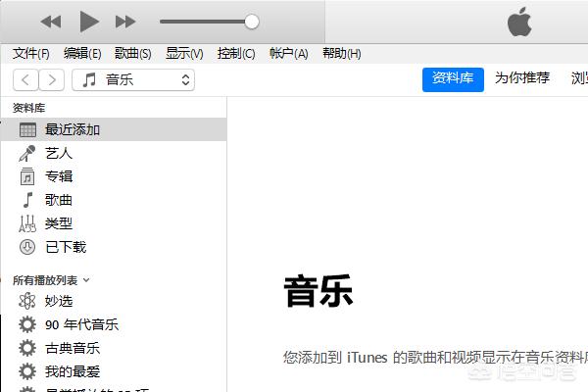Switch to the 为你推荐 tab

pyautogui.click(x=522, y=78)
